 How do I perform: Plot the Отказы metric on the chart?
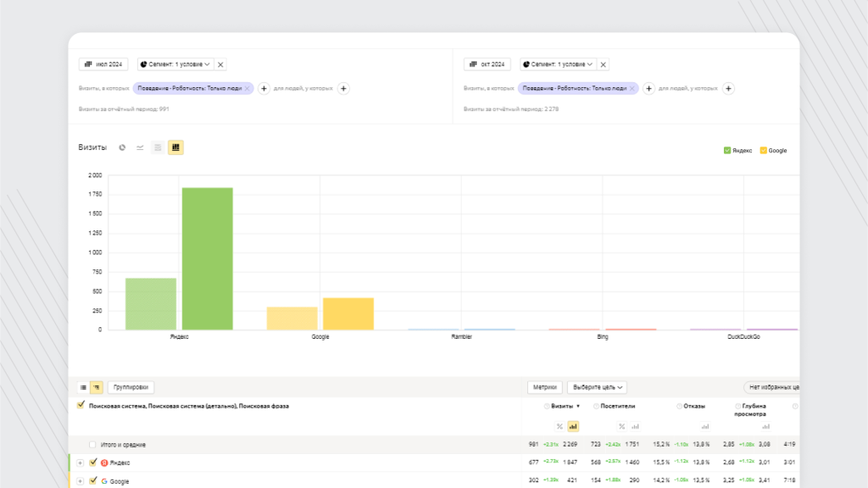click(x=704, y=427)
